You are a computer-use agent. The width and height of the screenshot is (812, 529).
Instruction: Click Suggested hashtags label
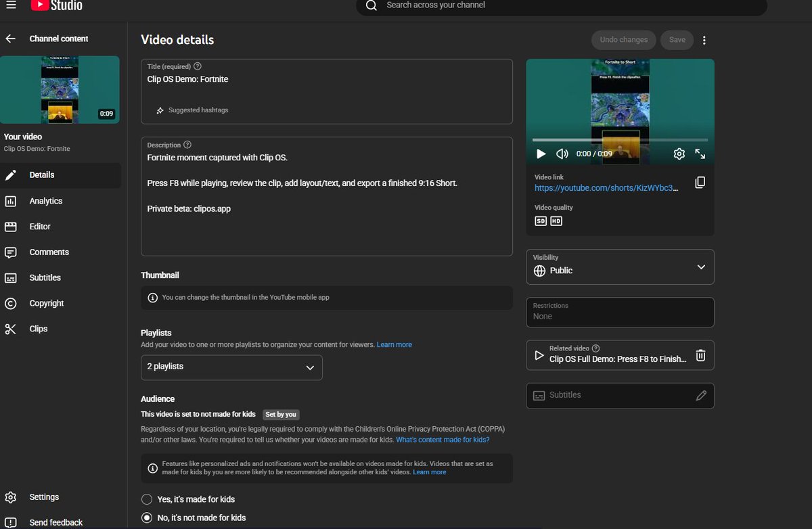(198, 110)
